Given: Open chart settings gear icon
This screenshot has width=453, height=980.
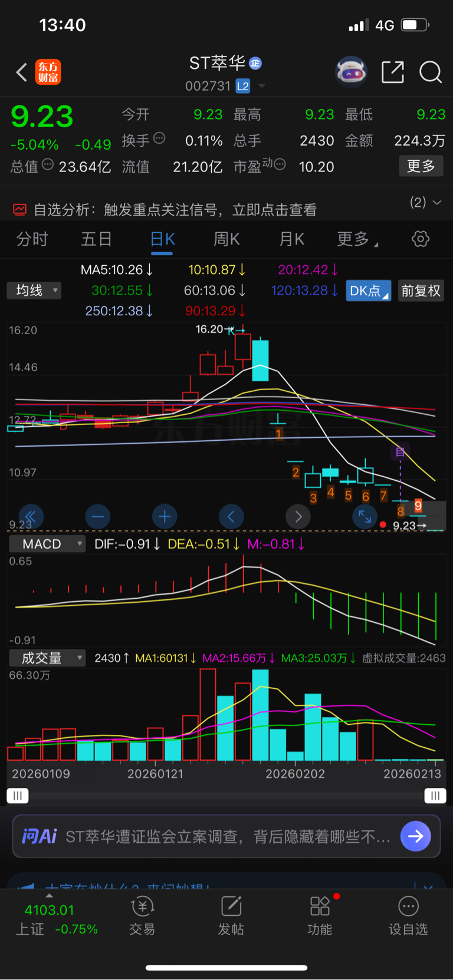Looking at the screenshot, I should pos(421,239).
